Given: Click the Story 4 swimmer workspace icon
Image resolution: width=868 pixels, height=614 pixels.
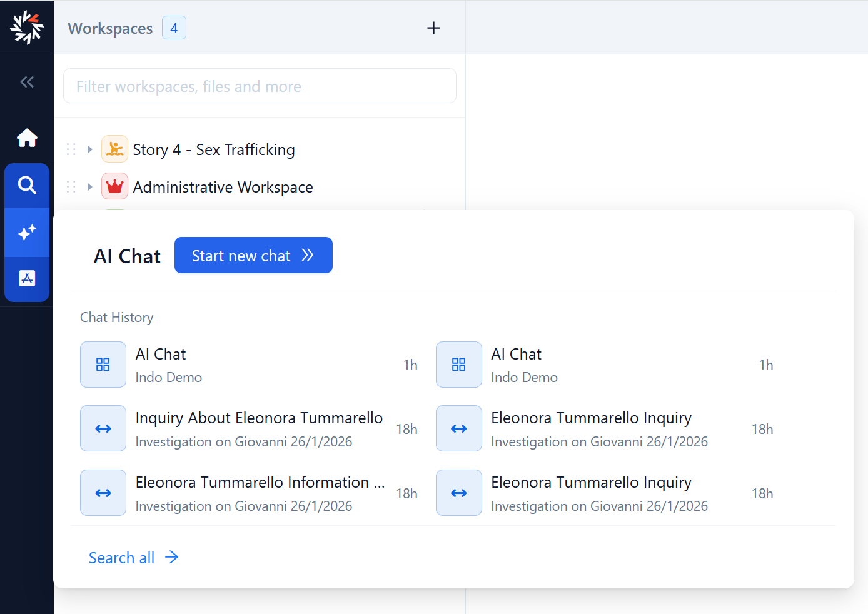Looking at the screenshot, I should (114, 149).
